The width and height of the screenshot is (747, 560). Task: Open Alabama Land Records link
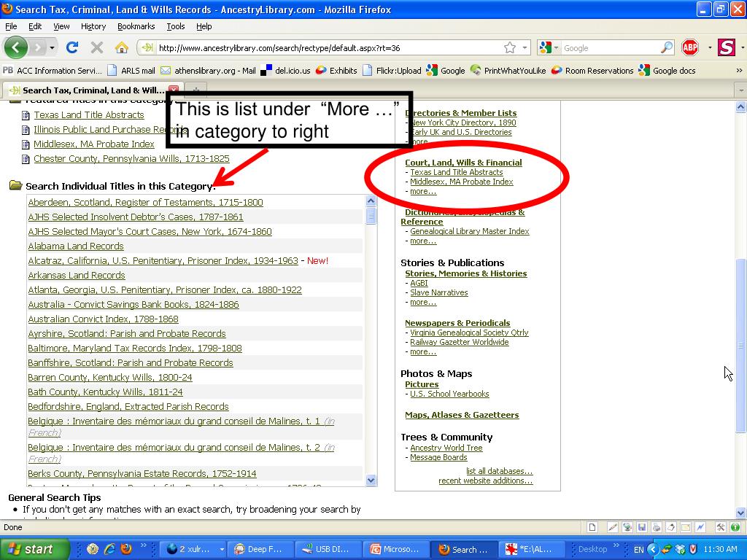point(76,246)
